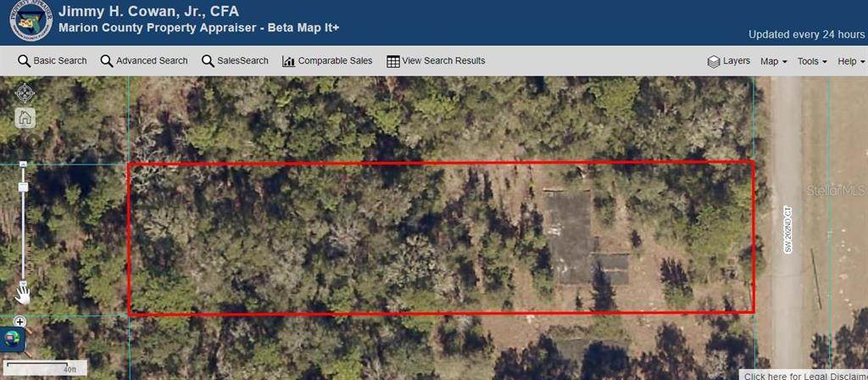The image size is (868, 380).
Task: Click the SW 202ND CT road label
Action: (x=787, y=230)
